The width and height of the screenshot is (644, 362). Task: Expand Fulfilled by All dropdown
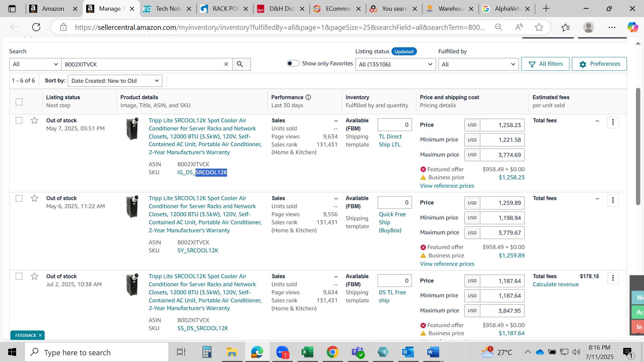point(478,64)
